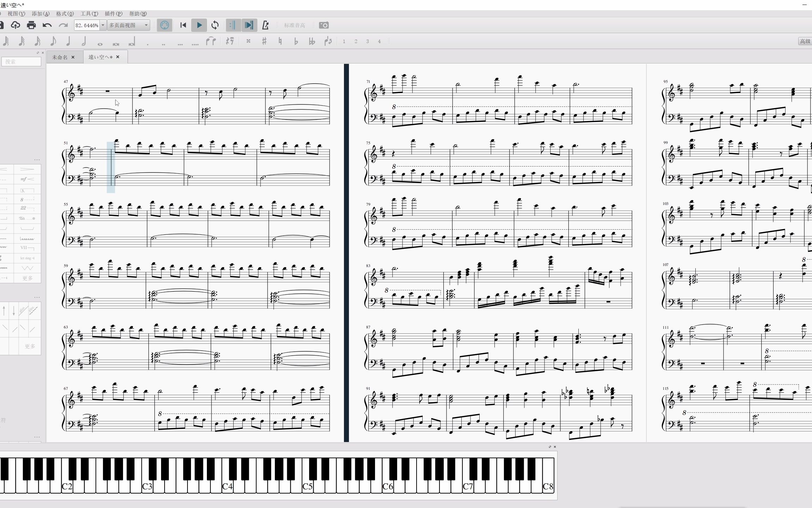Image resolution: width=812 pixels, height=508 pixels.
Task: Select the 8va ottava line palette item
Action: 27,199
